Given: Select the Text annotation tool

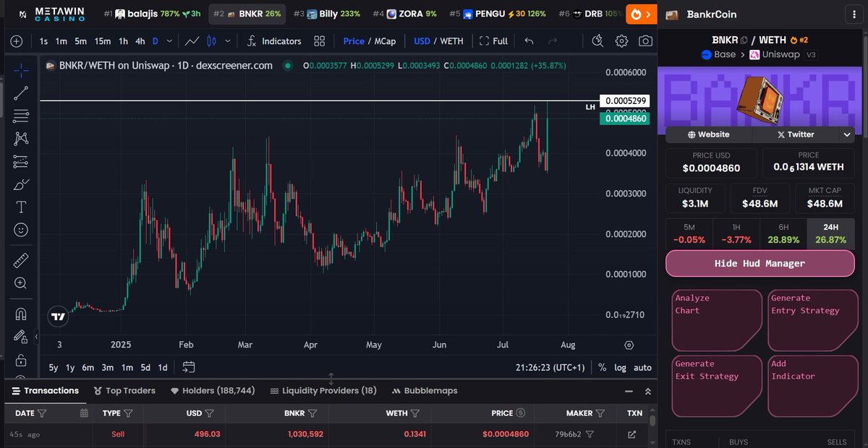Looking at the screenshot, I should (x=21, y=207).
